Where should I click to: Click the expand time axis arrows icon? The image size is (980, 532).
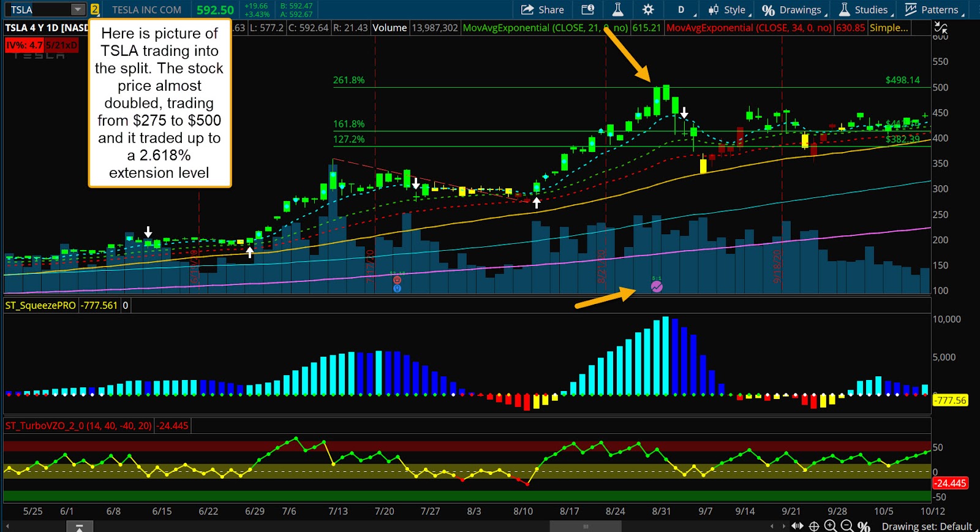click(x=797, y=526)
